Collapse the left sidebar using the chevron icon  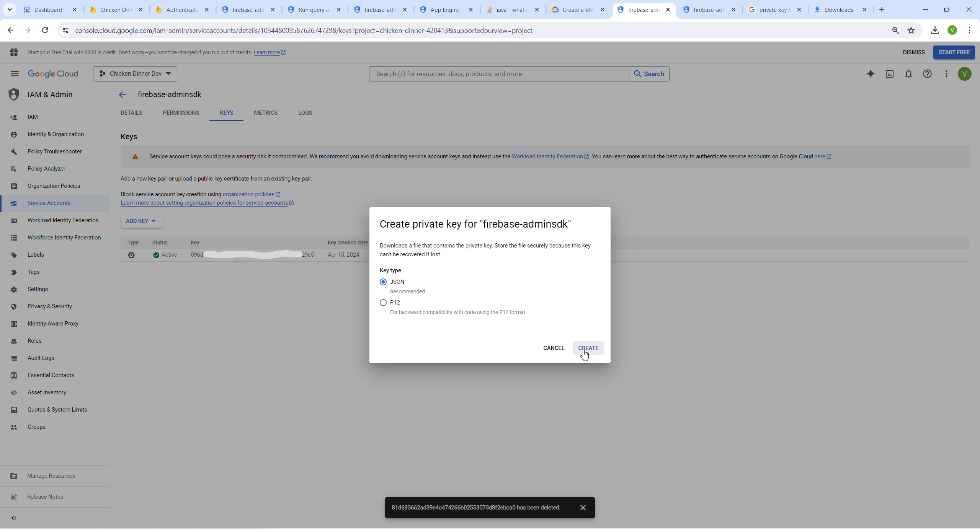tap(13, 518)
